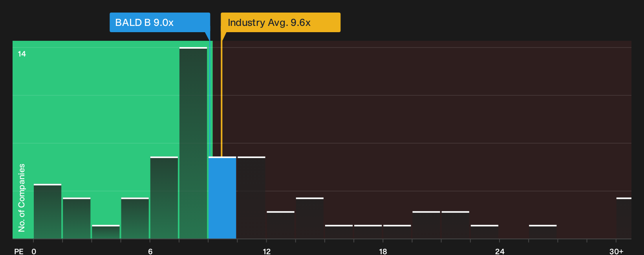
Task: Select the green bar starting at PE 6
Action: pos(164,198)
